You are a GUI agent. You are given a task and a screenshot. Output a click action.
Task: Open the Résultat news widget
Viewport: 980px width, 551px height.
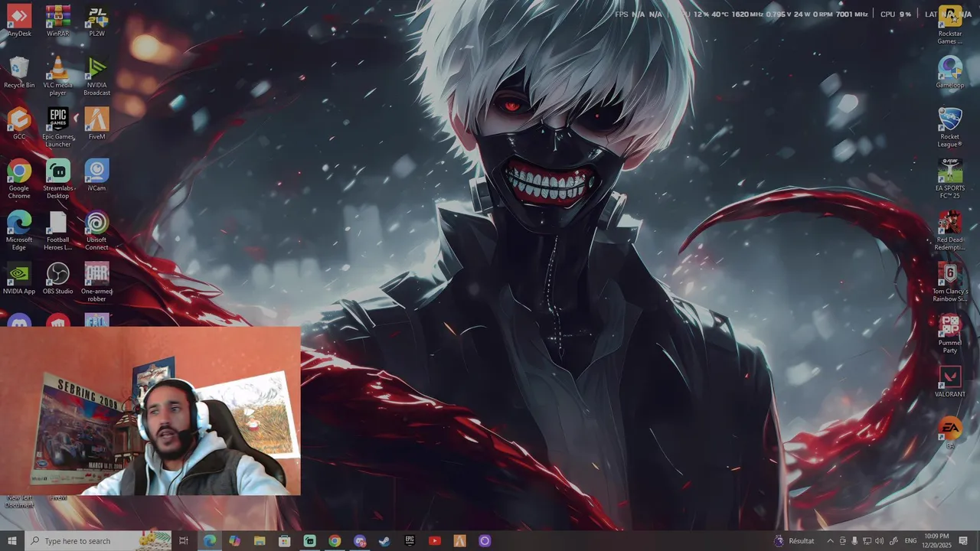pyautogui.click(x=794, y=541)
